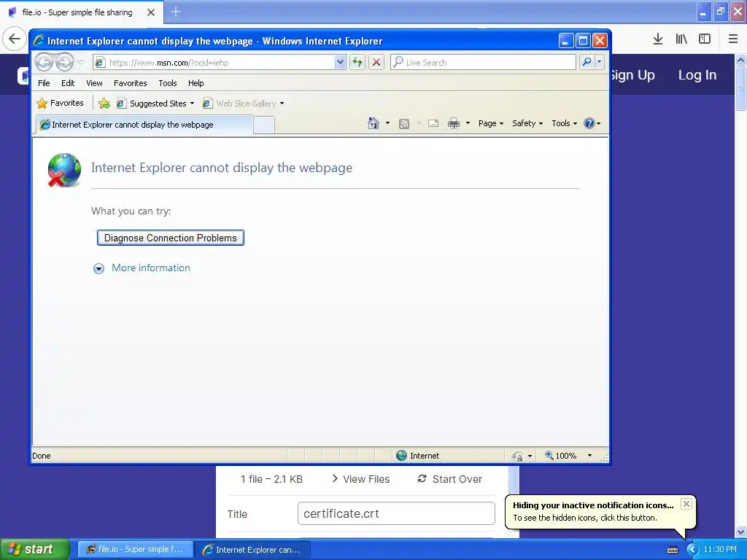This screenshot has height=560, width=747.
Task: Open a new Firefox tab plus button
Action: (x=176, y=12)
